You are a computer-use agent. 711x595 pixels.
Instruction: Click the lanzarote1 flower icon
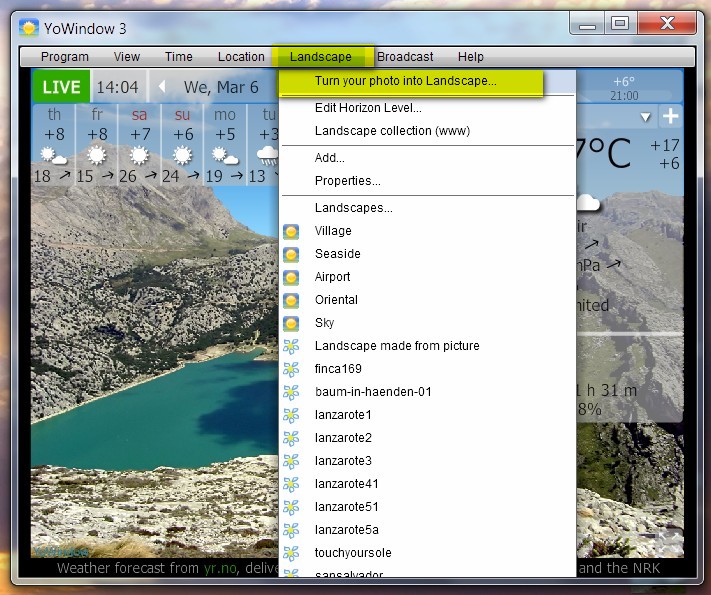point(291,415)
